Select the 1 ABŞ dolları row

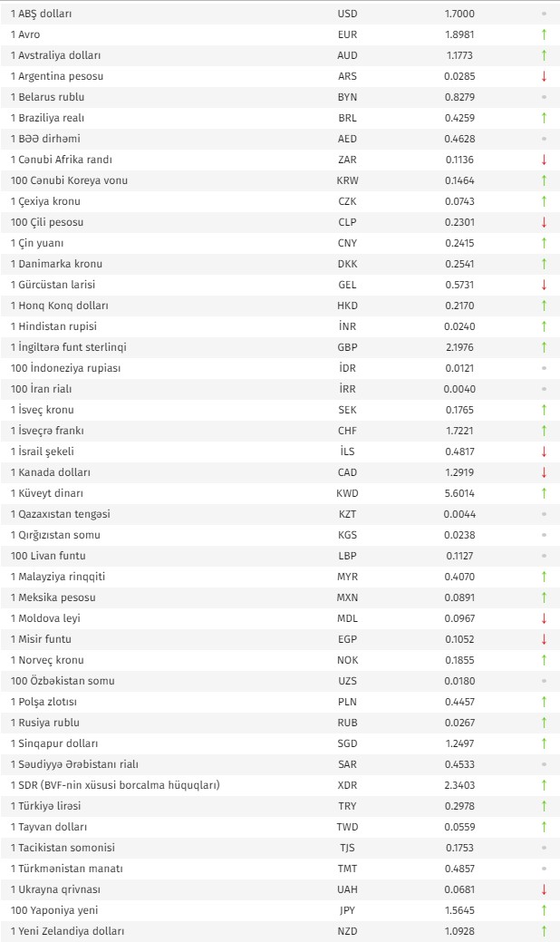tap(280, 14)
